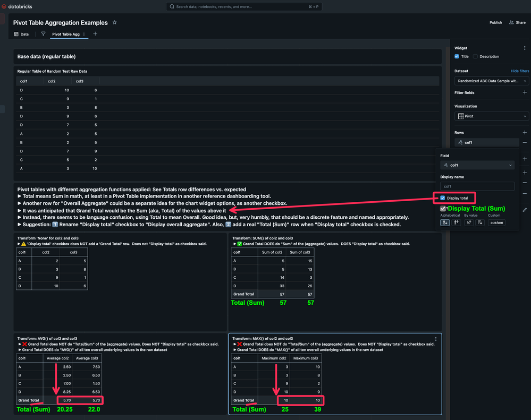Open MAX() pivot widget kebab menu
Viewport: 531px width, 420px height.
pos(436,339)
